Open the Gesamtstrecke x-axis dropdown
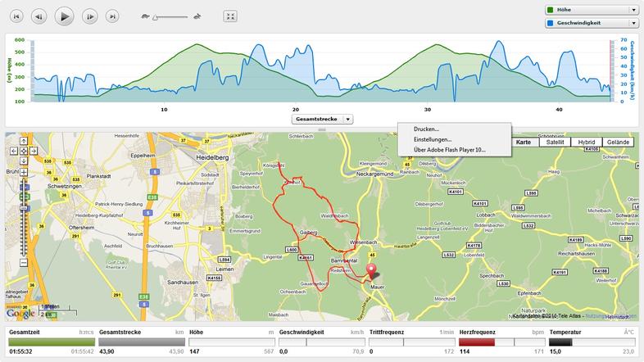This screenshot has height=362, width=644. (323, 119)
